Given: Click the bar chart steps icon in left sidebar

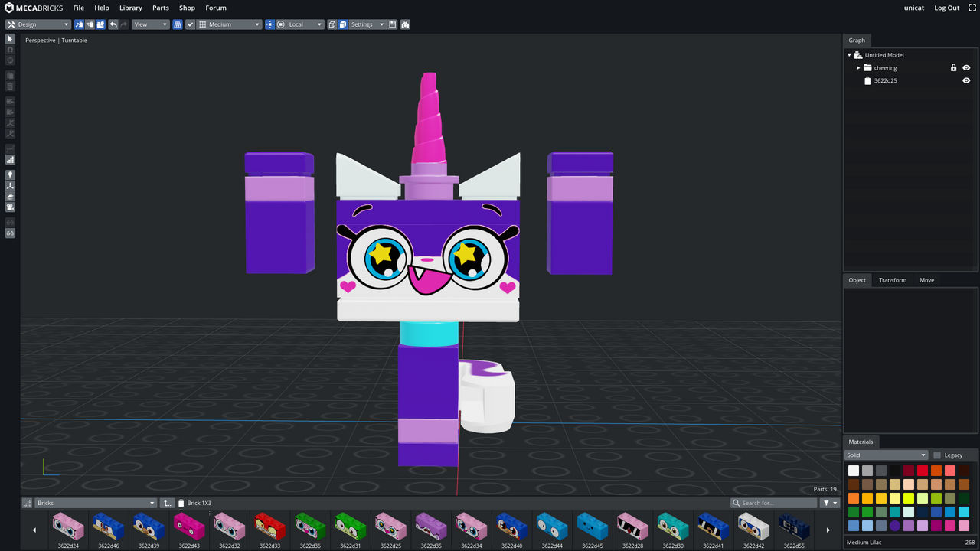Looking at the screenshot, I should 10,160.
